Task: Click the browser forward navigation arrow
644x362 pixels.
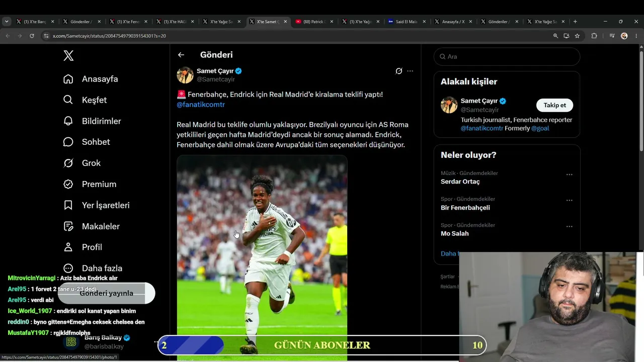Action: (x=20, y=36)
